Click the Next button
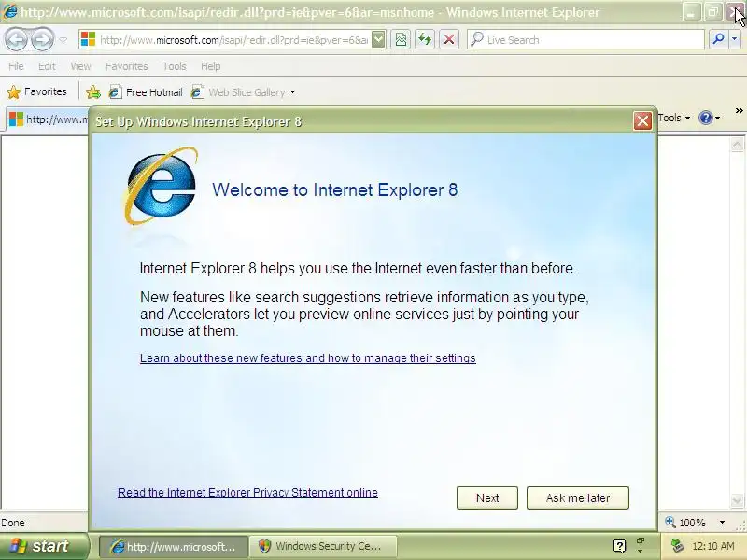The image size is (747, 560). 486,498
